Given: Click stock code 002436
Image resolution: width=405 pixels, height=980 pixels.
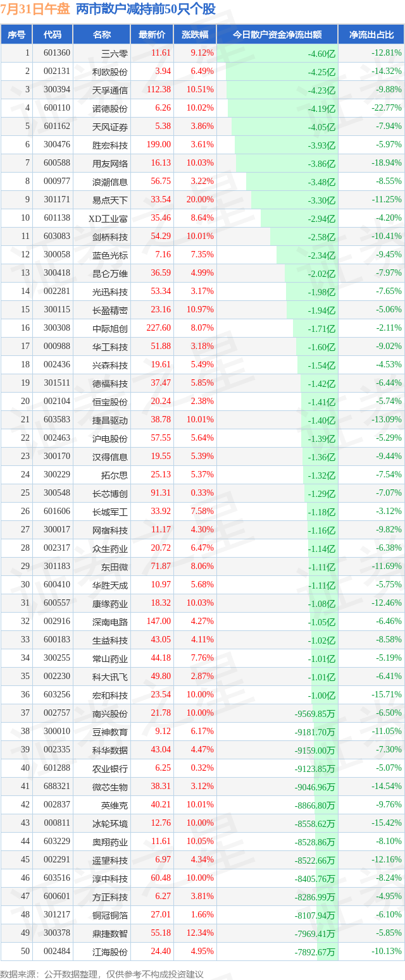Looking at the screenshot, I should pos(57,365).
